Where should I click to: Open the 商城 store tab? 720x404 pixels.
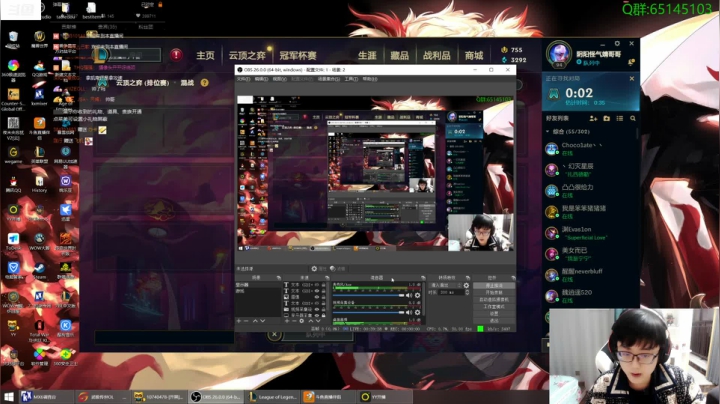(473, 56)
